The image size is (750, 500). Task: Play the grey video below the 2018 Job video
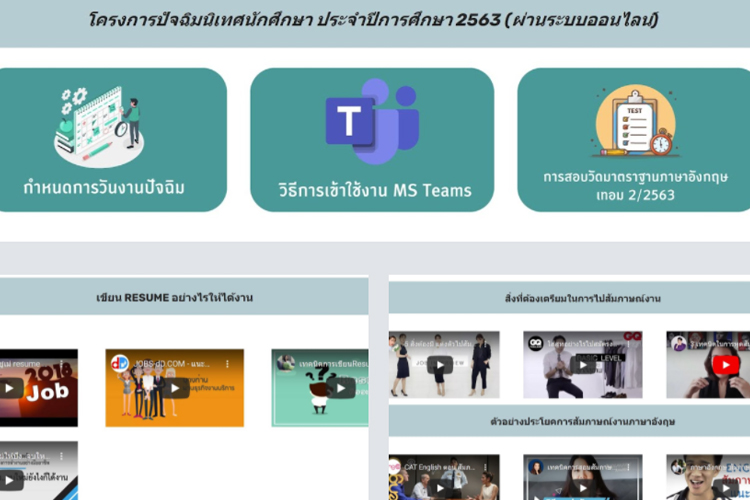(x=10, y=480)
